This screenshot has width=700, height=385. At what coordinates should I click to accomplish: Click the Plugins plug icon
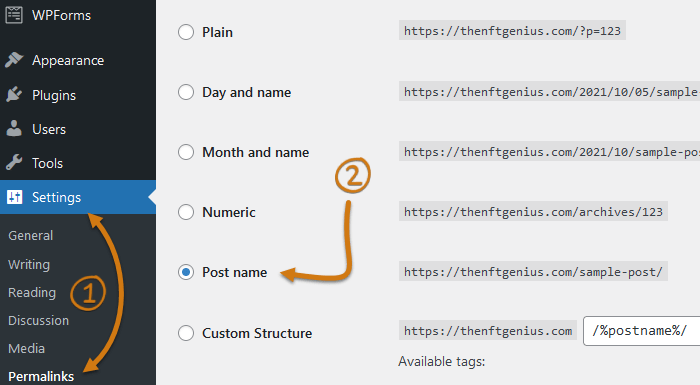[14, 95]
